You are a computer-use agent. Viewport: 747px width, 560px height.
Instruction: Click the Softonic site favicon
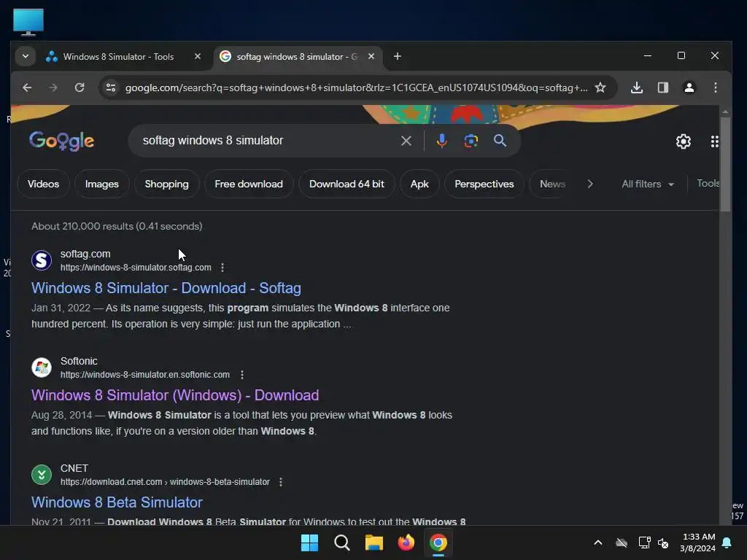[x=42, y=367]
